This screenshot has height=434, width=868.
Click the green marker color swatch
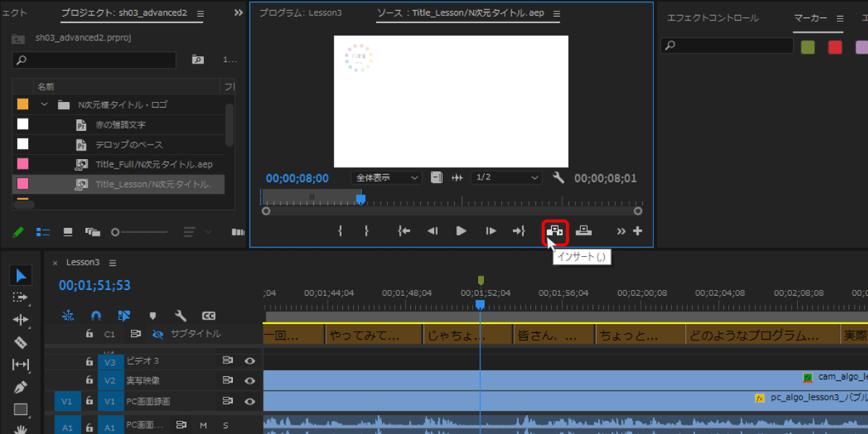point(807,47)
